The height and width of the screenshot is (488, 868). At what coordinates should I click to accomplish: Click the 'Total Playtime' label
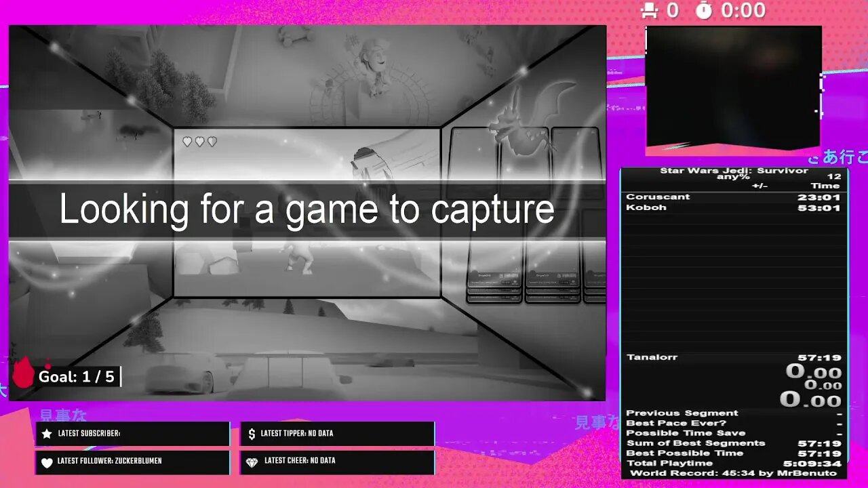click(x=669, y=464)
